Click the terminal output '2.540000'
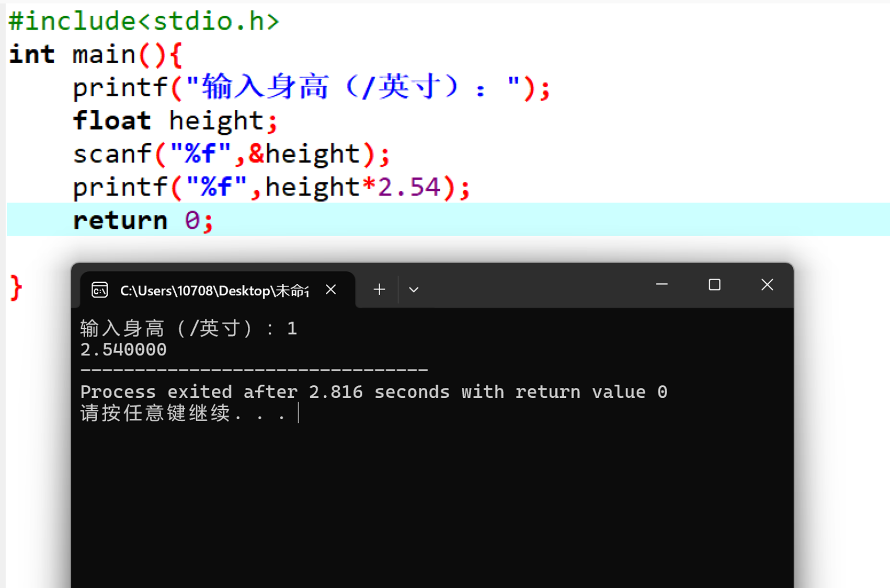This screenshot has width=890, height=588. 123,350
